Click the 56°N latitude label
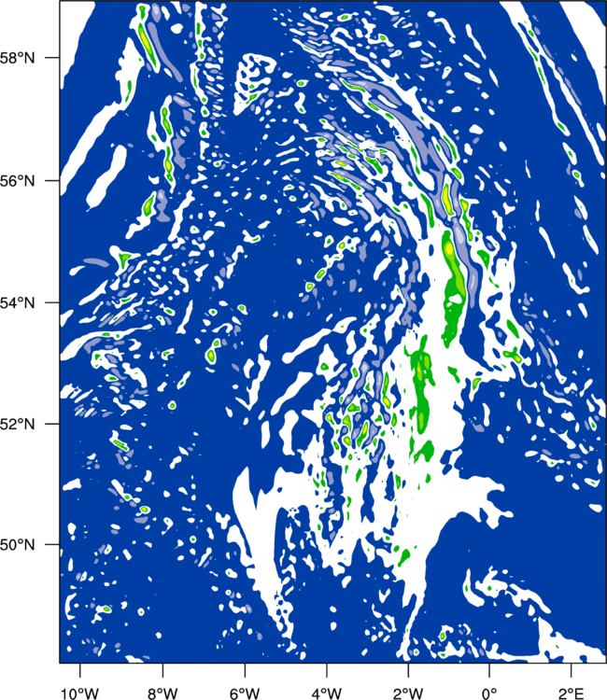The height and width of the screenshot is (700, 607). click(x=18, y=181)
